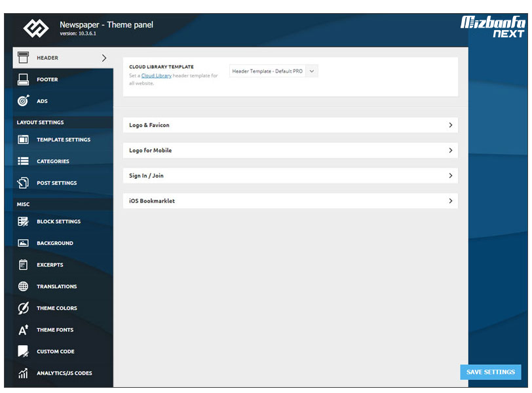Click the Theme Colors icon
The height and width of the screenshot is (393, 532).
pyautogui.click(x=23, y=308)
